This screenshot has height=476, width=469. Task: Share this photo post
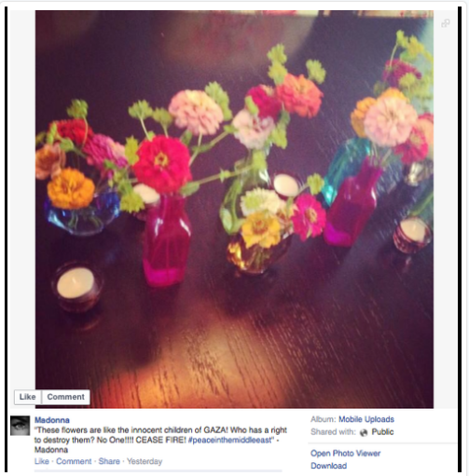click(109, 461)
